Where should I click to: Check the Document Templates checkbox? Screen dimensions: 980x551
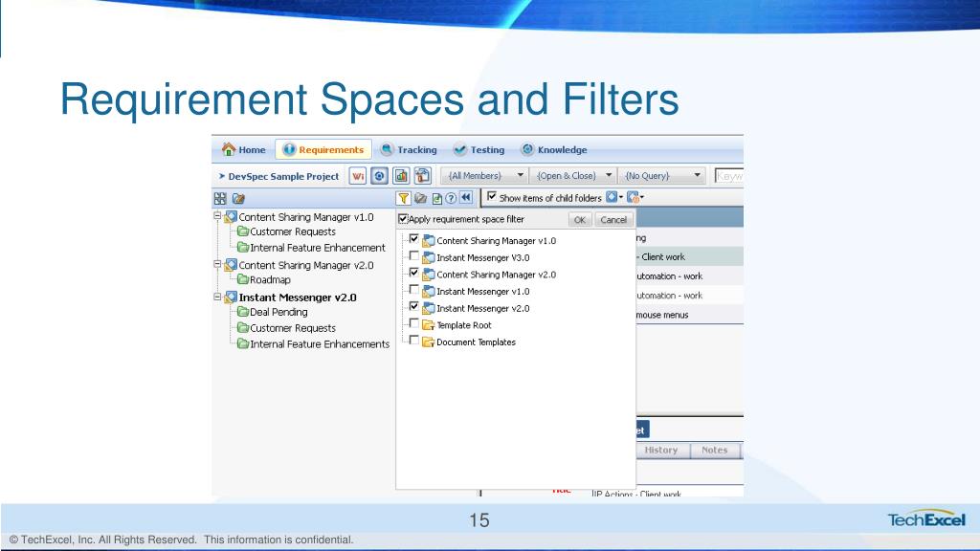point(413,341)
